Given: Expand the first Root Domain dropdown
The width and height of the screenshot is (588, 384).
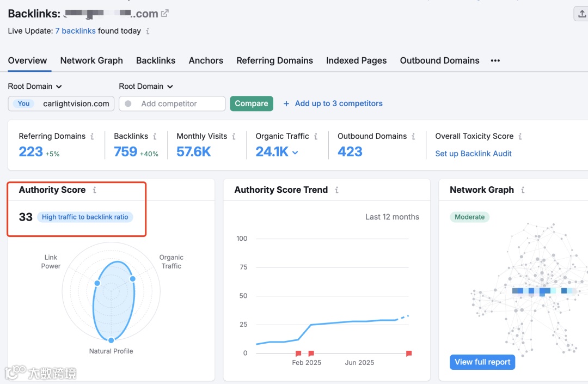Looking at the screenshot, I should (x=35, y=87).
